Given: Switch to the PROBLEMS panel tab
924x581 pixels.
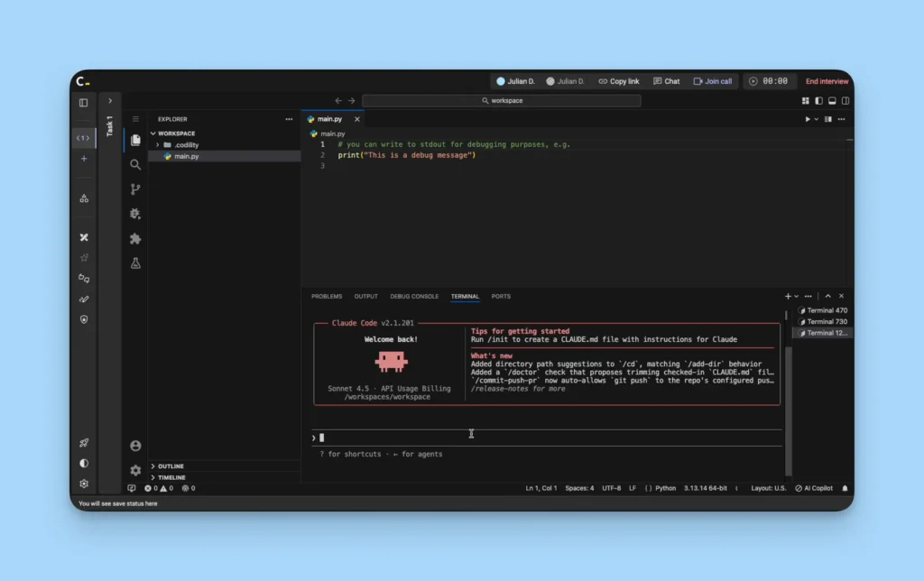Looking at the screenshot, I should 327,297.
